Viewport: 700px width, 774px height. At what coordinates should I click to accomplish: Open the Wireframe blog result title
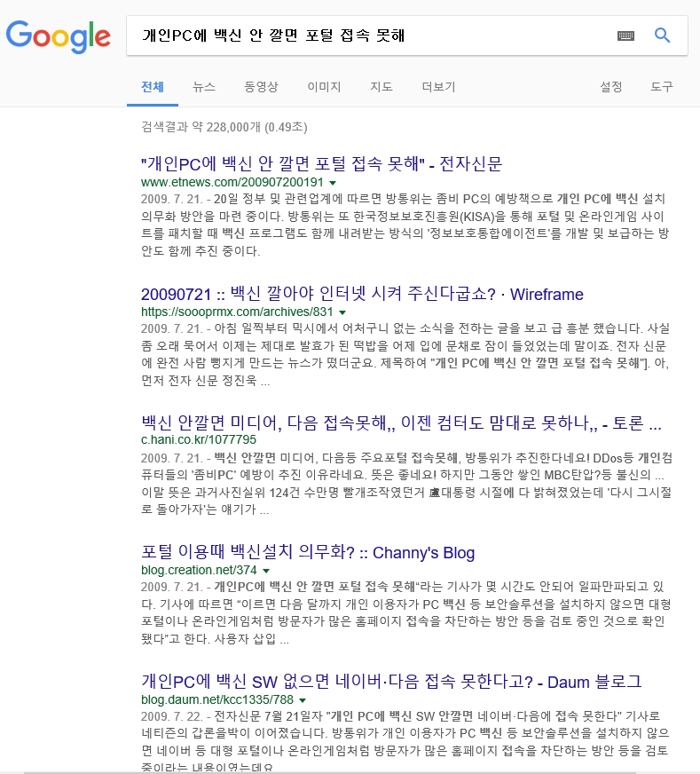pos(362,294)
